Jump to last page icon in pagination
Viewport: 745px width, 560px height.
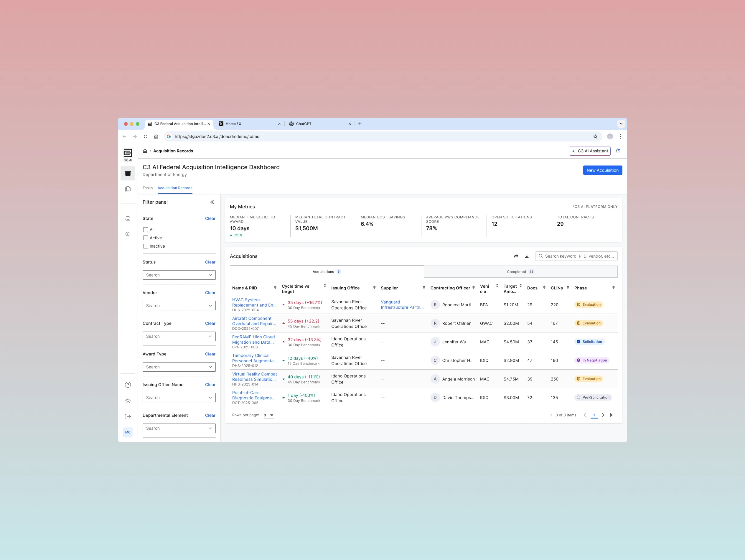[x=612, y=415]
